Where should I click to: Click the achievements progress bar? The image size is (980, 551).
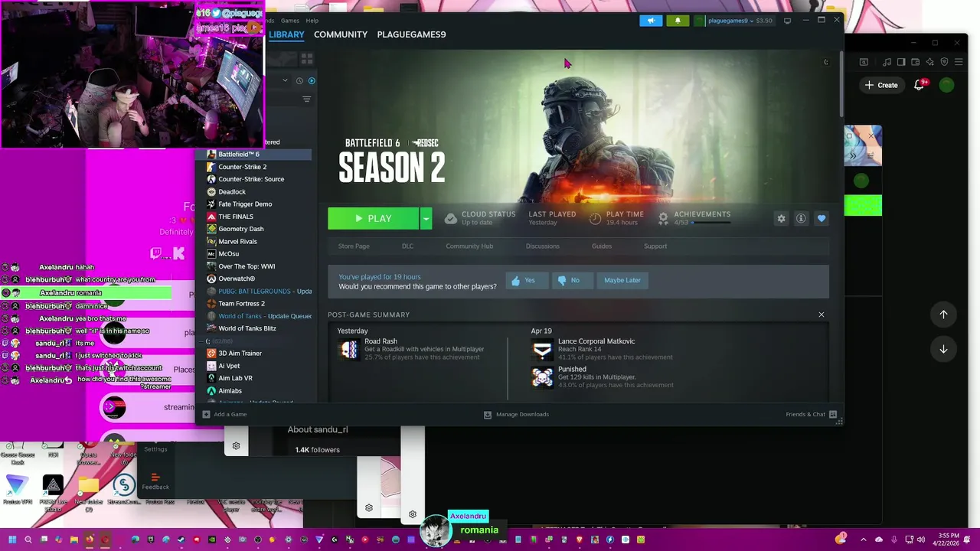coord(711,223)
